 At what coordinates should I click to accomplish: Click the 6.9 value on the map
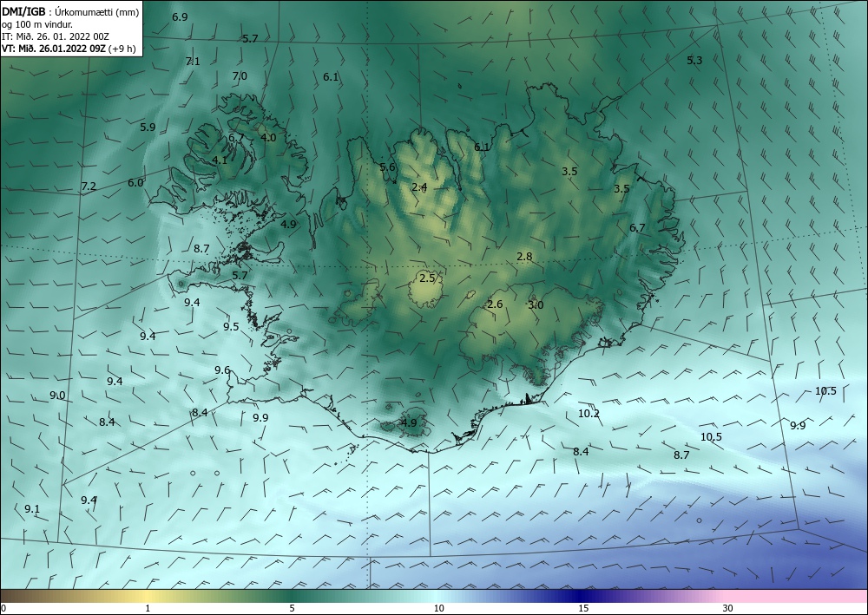pos(180,17)
